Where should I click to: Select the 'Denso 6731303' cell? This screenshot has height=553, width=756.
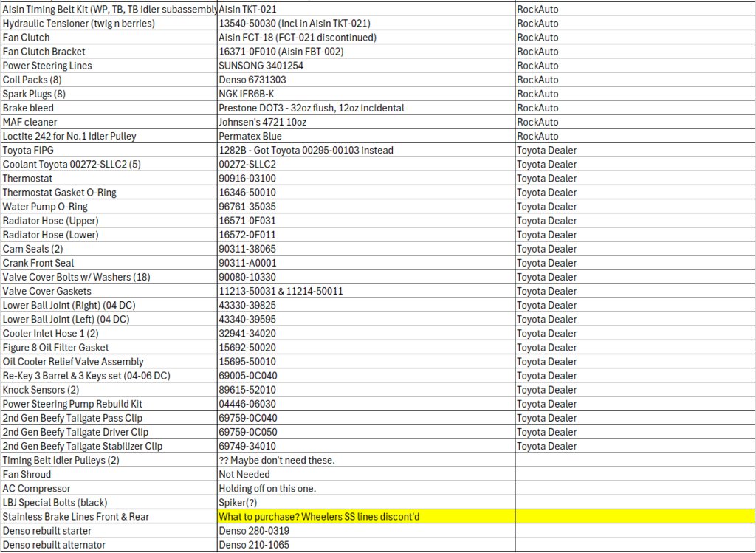(366, 80)
